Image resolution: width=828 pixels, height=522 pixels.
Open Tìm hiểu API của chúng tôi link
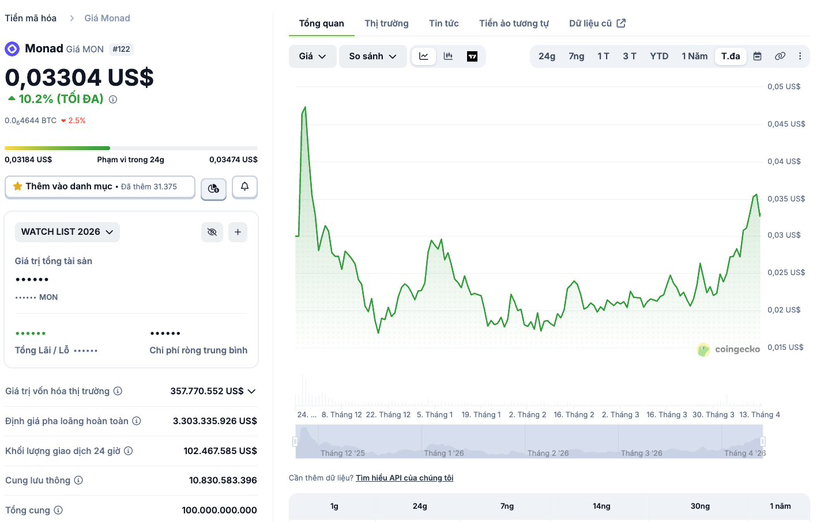pyautogui.click(x=404, y=478)
